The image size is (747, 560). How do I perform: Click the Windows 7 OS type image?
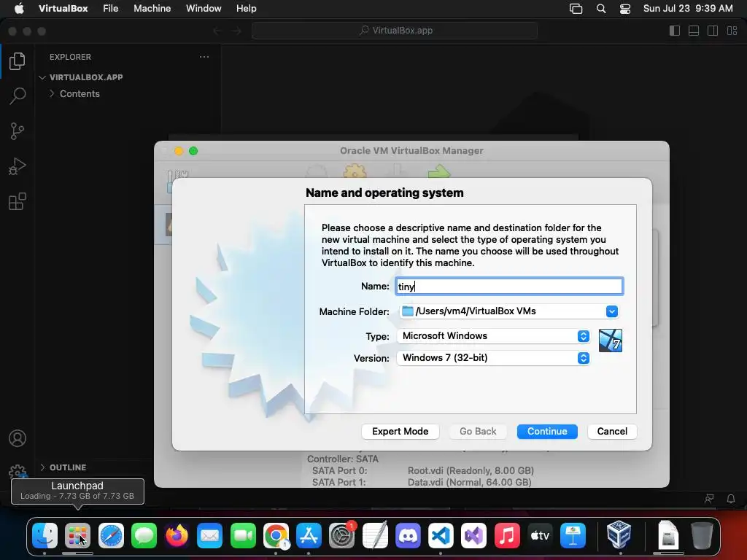click(611, 341)
